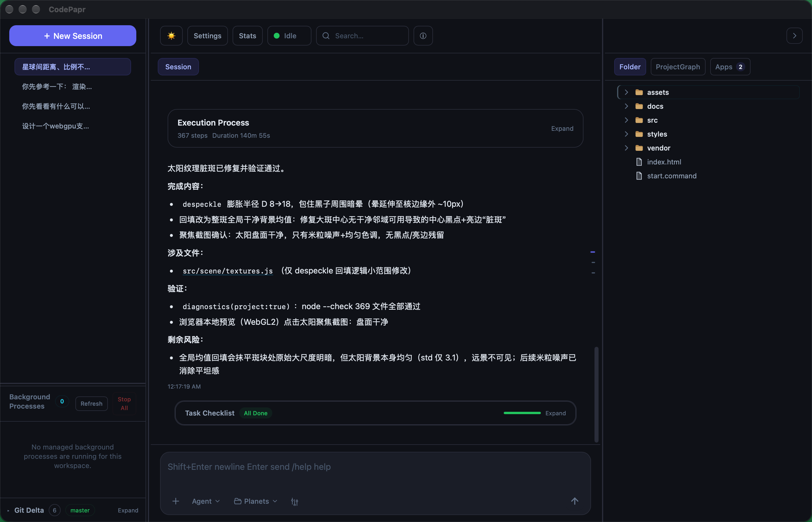Focus the Search input field
Image resolution: width=812 pixels, height=522 pixels.
[362, 36]
